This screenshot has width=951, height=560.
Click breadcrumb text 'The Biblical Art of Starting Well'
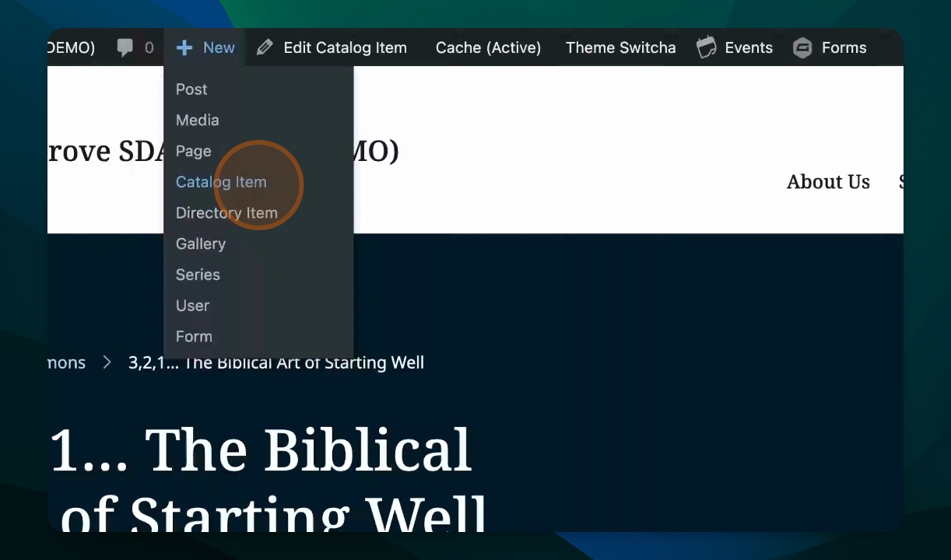pyautogui.click(x=304, y=362)
